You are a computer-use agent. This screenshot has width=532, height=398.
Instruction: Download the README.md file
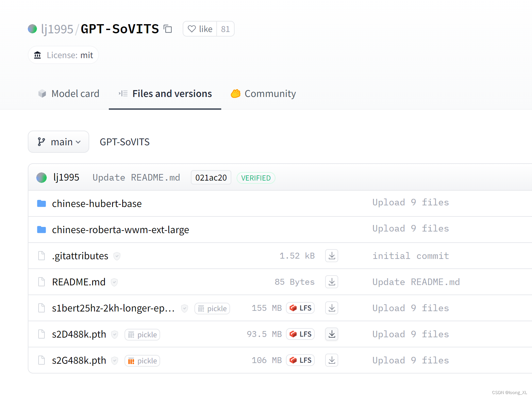(x=332, y=282)
